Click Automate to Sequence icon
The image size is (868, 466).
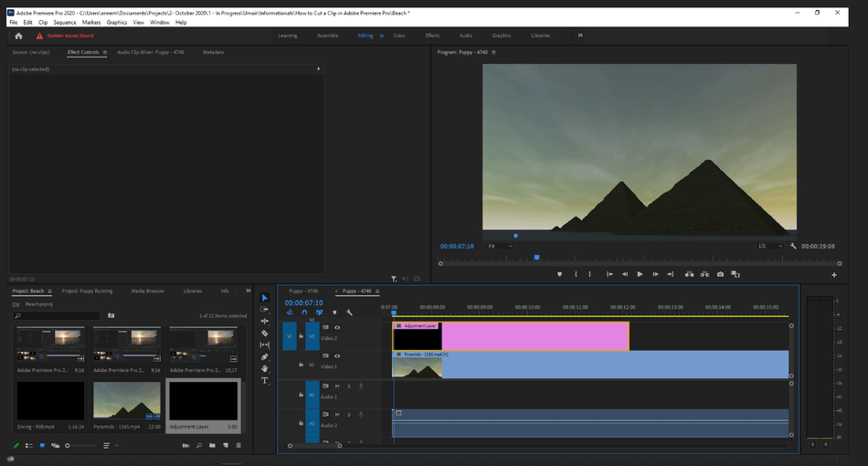185,445
